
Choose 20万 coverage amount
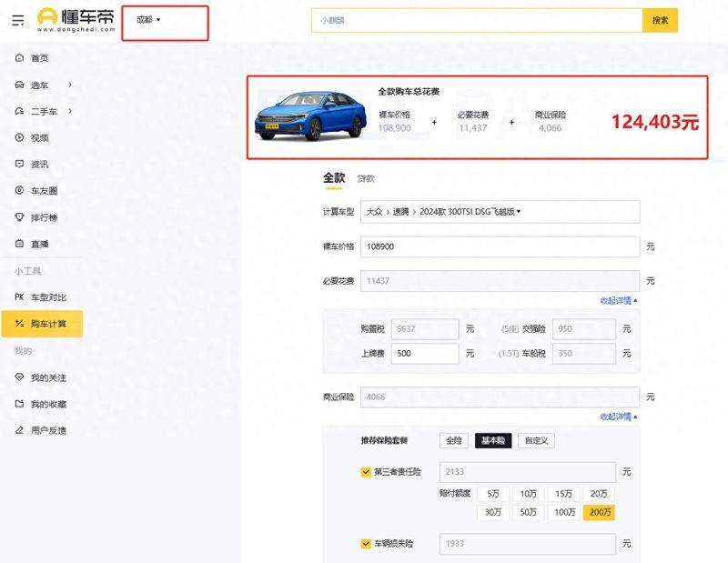pos(599,494)
